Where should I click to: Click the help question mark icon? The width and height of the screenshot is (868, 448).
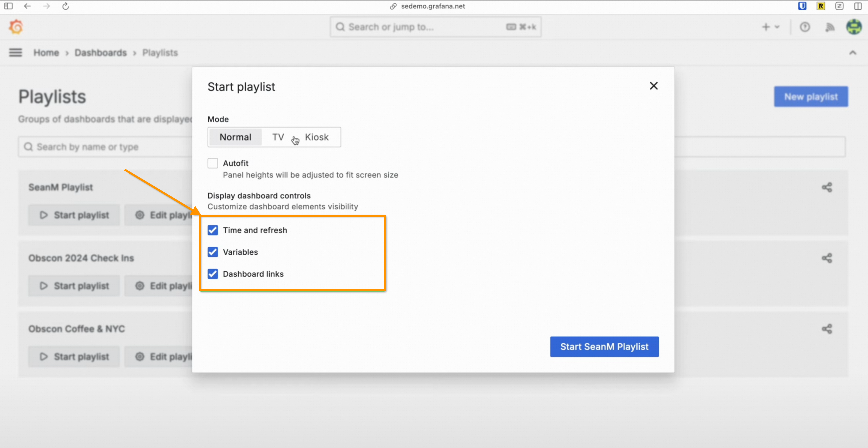click(805, 27)
